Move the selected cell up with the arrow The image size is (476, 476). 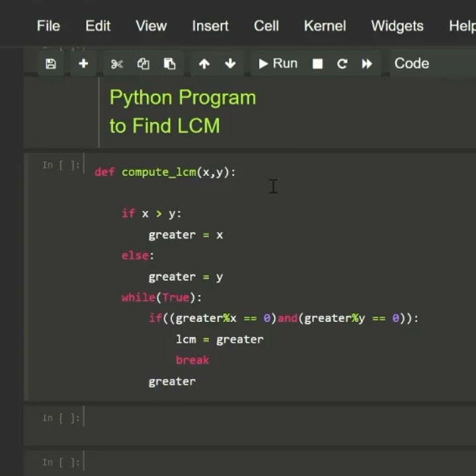[x=204, y=63]
